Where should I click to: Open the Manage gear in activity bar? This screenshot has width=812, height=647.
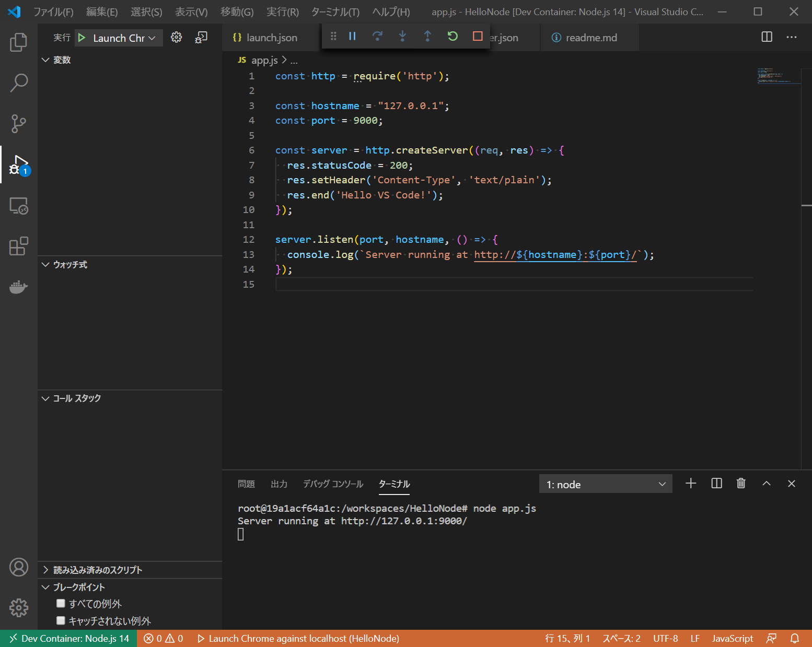pyautogui.click(x=19, y=607)
